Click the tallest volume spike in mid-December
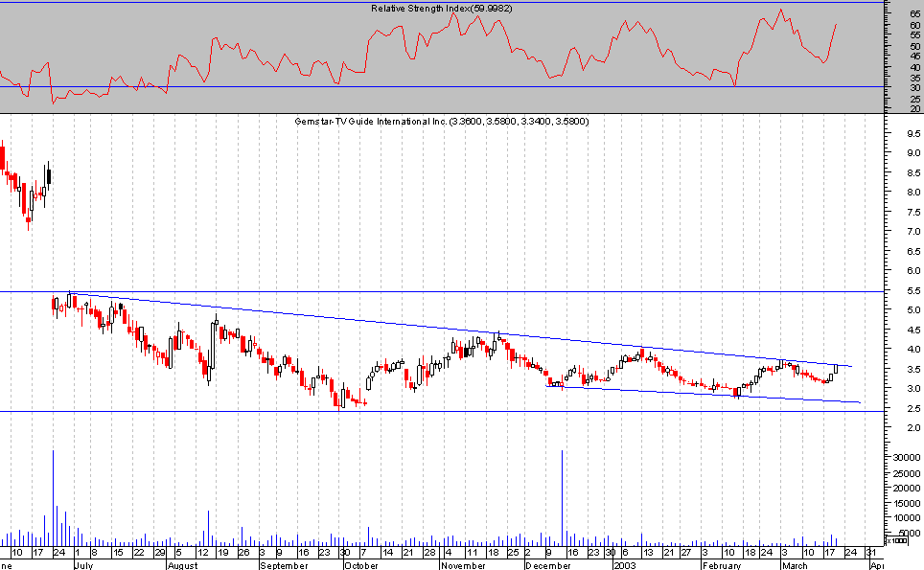The height and width of the screenshot is (570, 924). click(563, 498)
